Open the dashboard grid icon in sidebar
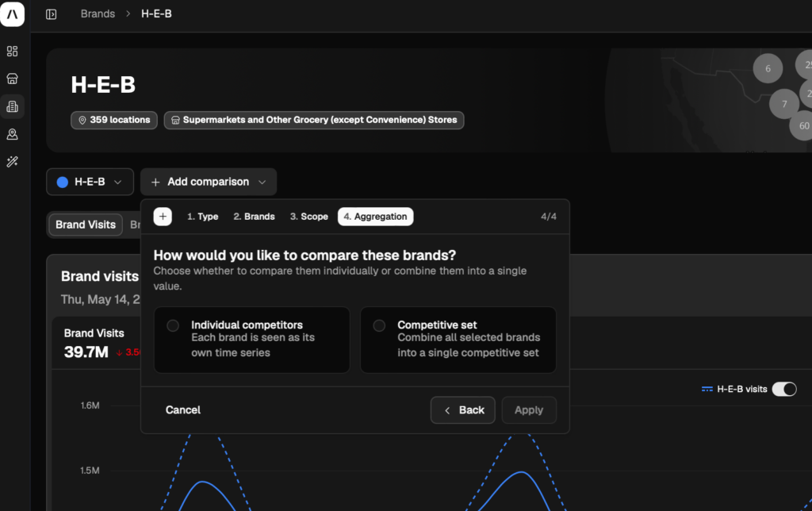 tap(13, 52)
